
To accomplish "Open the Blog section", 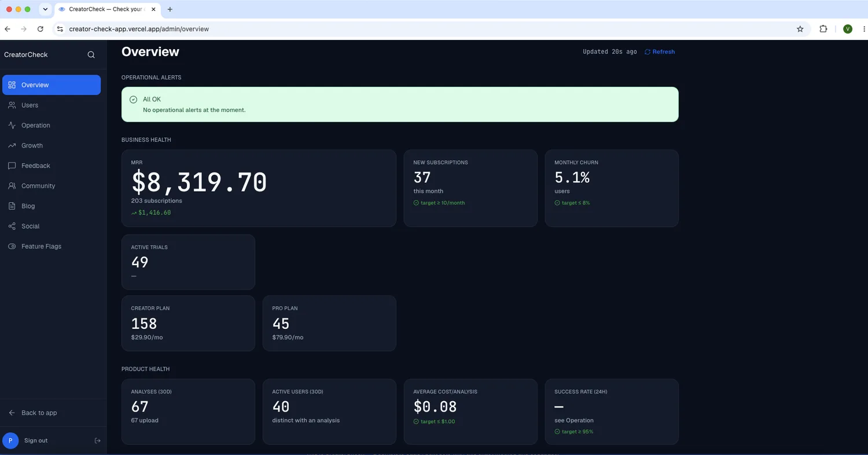I will [x=52, y=206].
